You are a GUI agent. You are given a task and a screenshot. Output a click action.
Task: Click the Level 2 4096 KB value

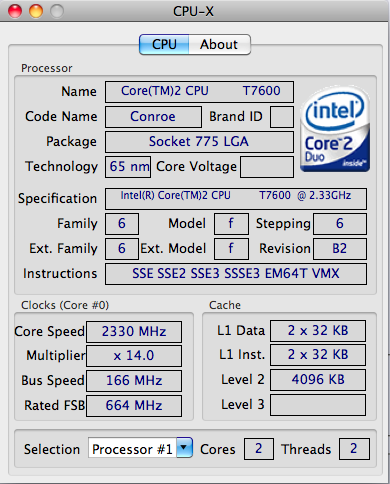318,380
